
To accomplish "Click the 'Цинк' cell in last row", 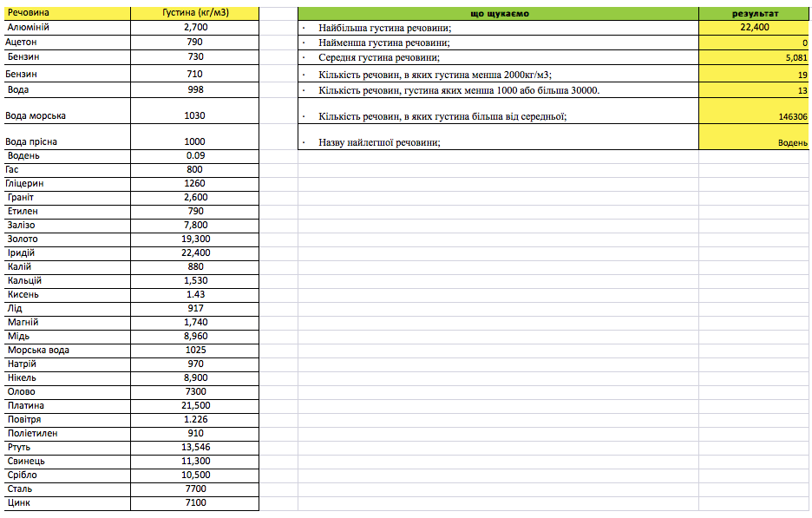I will (66, 503).
